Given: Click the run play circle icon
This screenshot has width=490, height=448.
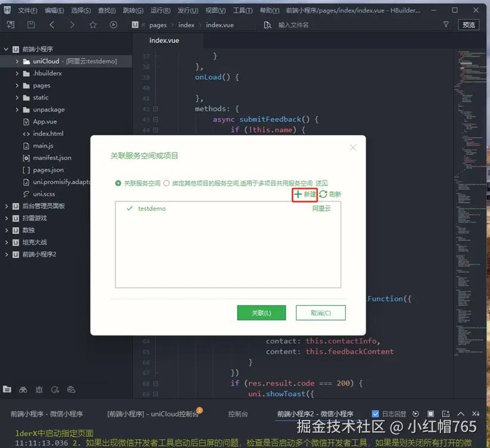Looking at the screenshot, I should (x=114, y=24).
